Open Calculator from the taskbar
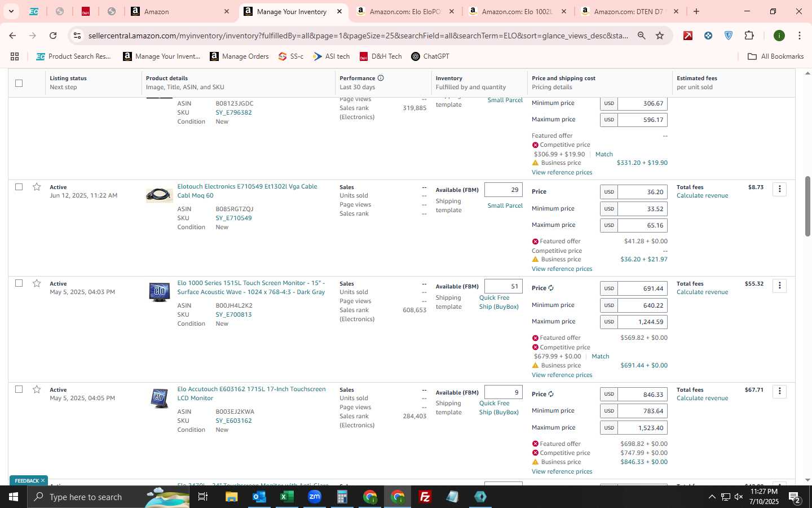The image size is (812, 508). pyautogui.click(x=342, y=497)
